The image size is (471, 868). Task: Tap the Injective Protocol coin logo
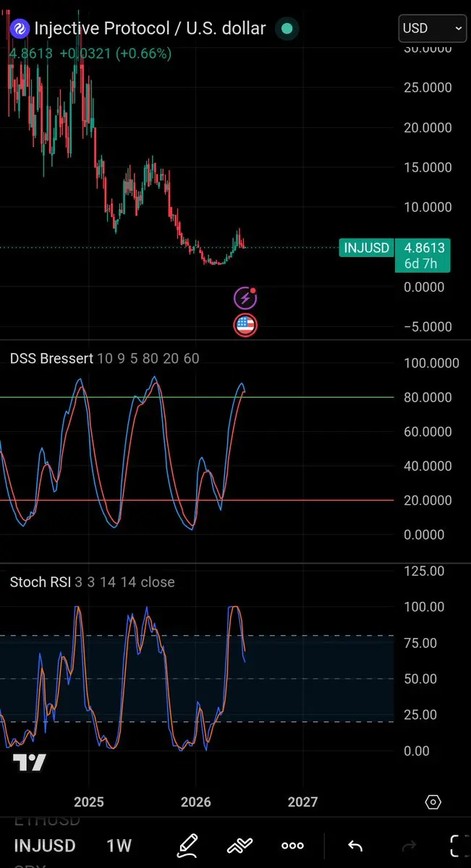coord(20,29)
